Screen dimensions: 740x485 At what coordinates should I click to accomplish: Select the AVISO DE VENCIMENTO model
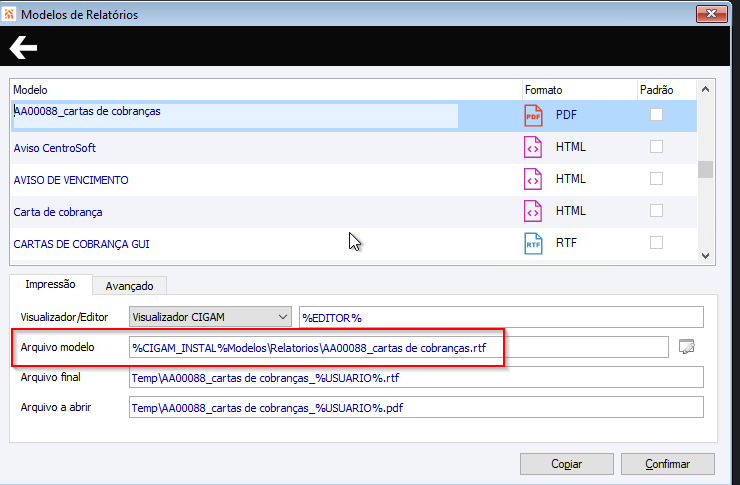(71, 180)
